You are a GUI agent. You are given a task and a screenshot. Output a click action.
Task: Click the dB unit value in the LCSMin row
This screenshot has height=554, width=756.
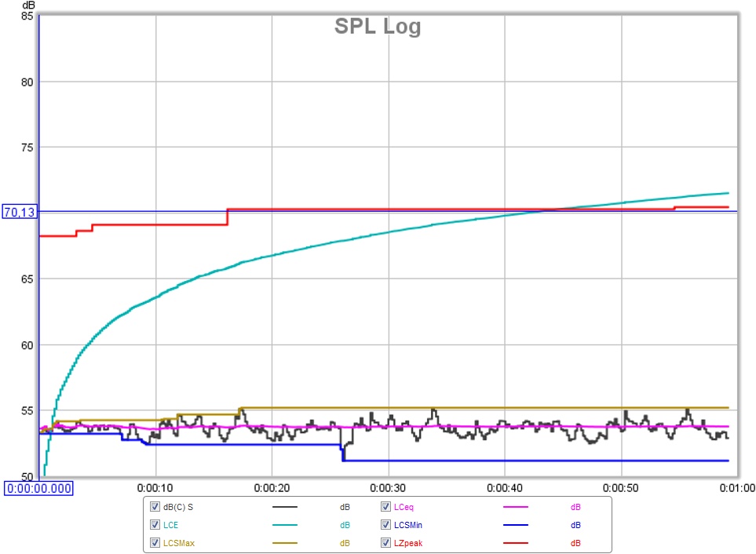tap(575, 525)
